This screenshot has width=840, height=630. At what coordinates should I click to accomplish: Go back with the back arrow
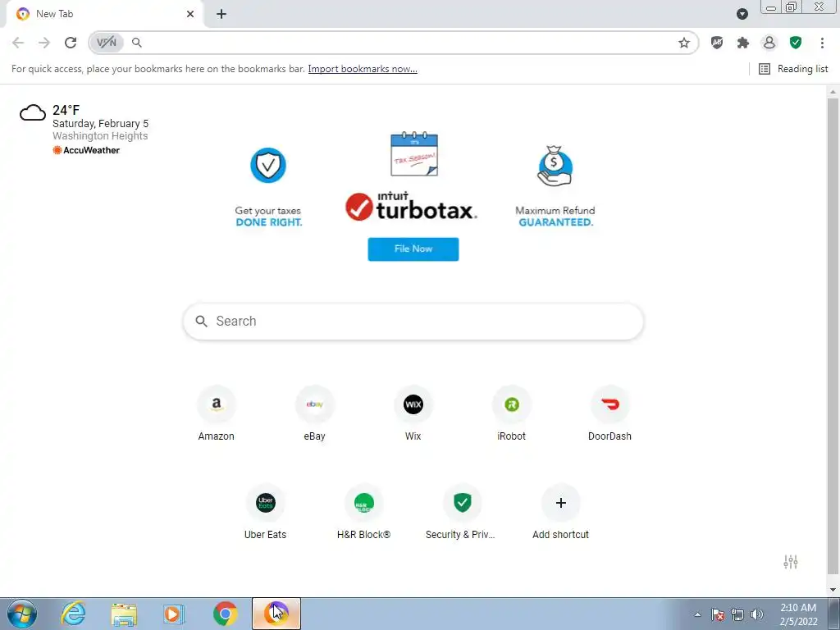[x=18, y=43]
